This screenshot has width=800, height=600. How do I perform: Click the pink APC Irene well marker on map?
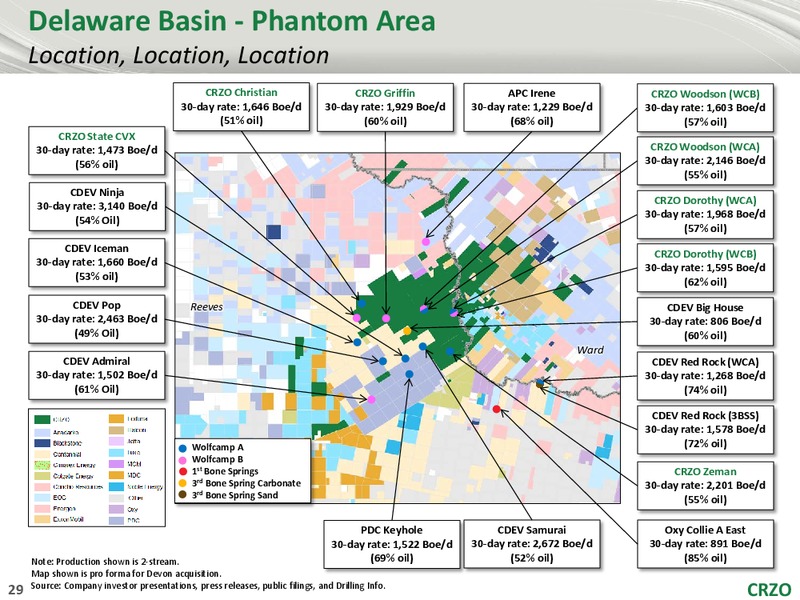coord(426,241)
